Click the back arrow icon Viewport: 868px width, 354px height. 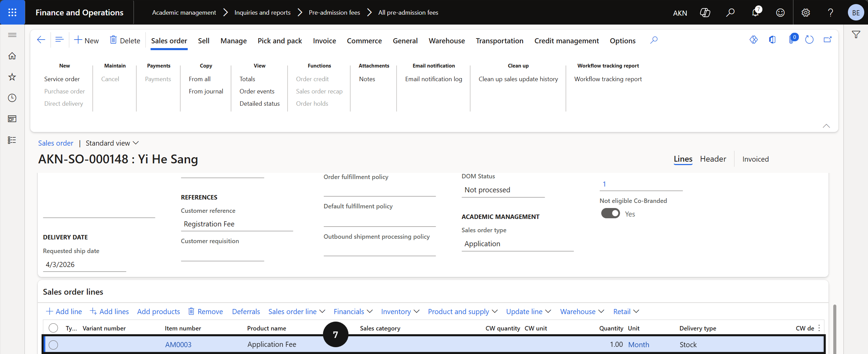41,40
